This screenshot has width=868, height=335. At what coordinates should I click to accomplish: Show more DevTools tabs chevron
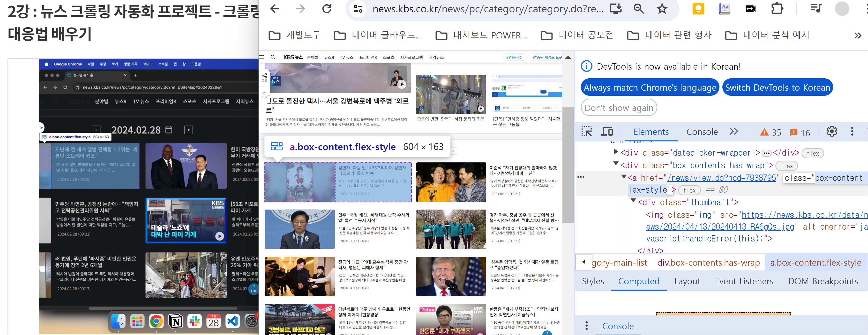coord(733,132)
